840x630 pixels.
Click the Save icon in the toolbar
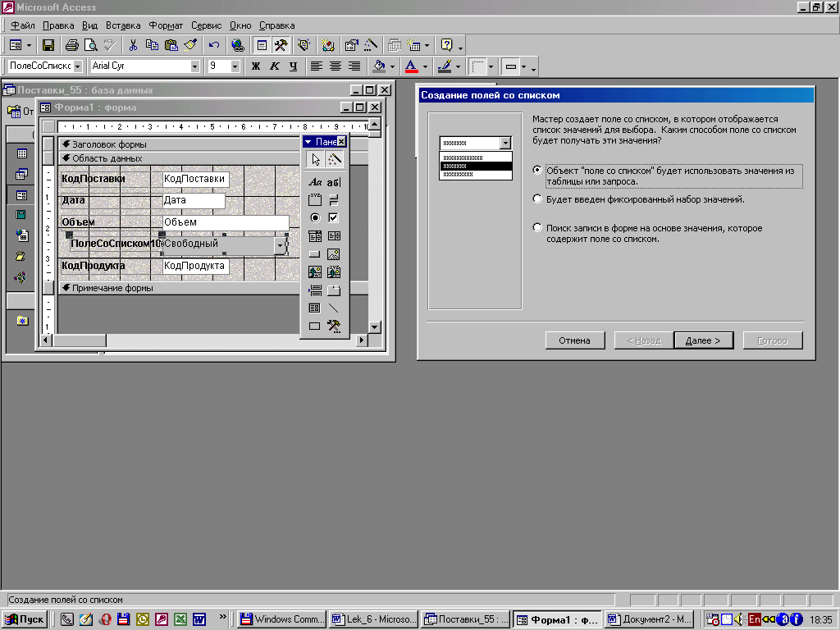48,45
